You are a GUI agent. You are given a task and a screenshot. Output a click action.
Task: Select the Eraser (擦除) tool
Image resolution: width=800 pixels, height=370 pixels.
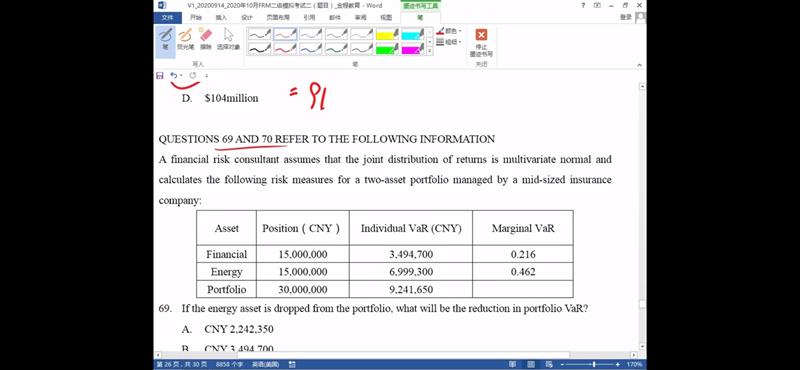(x=206, y=39)
